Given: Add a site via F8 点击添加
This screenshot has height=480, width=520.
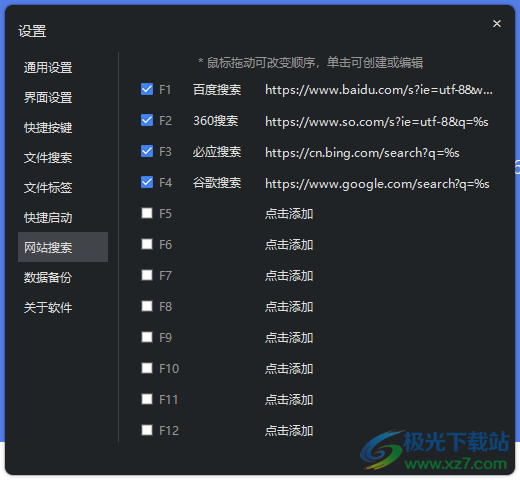Looking at the screenshot, I should pos(289,307).
